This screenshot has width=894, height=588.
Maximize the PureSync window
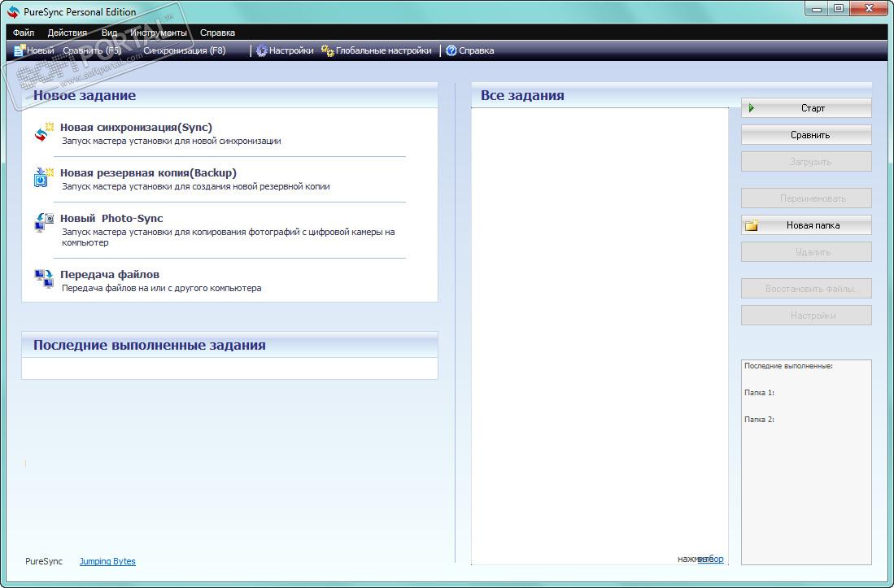(839, 8)
